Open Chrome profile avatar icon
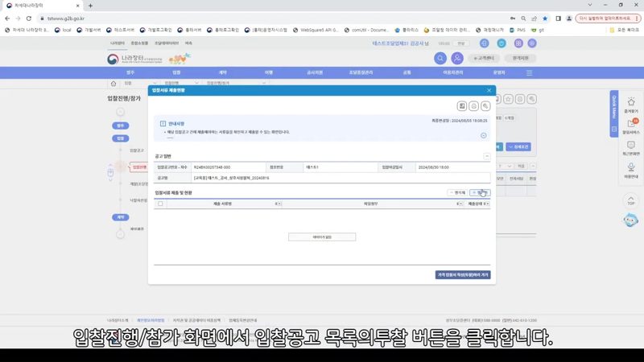The width and height of the screenshot is (644, 362). coord(569,19)
